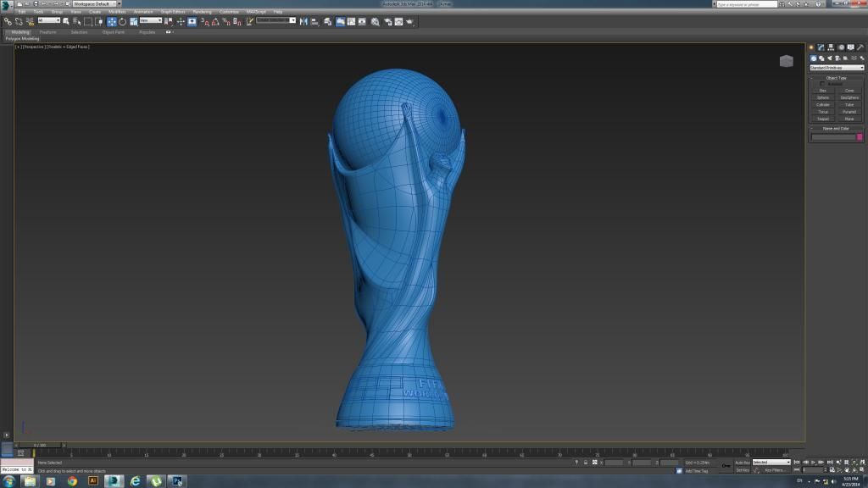This screenshot has height=488, width=868.
Task: Toggle the Selection Lock icon
Action: pos(586,463)
